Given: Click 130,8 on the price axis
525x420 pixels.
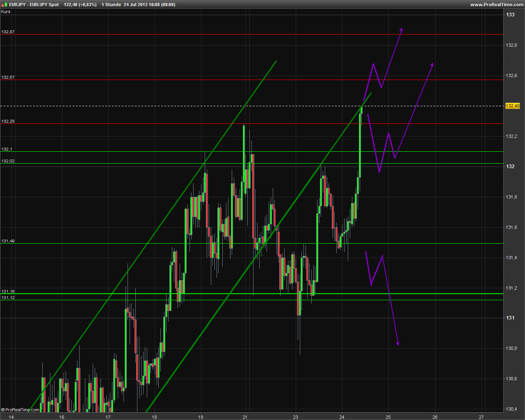Looking at the screenshot, I should [511, 348].
